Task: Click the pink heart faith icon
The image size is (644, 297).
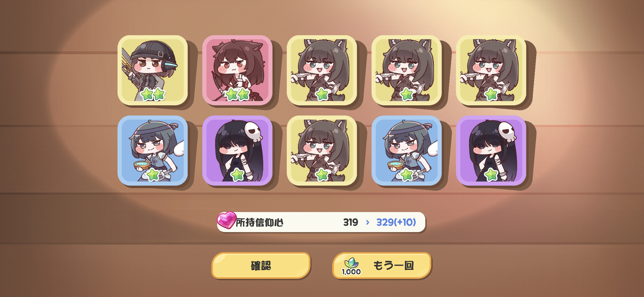Action: click(x=227, y=220)
